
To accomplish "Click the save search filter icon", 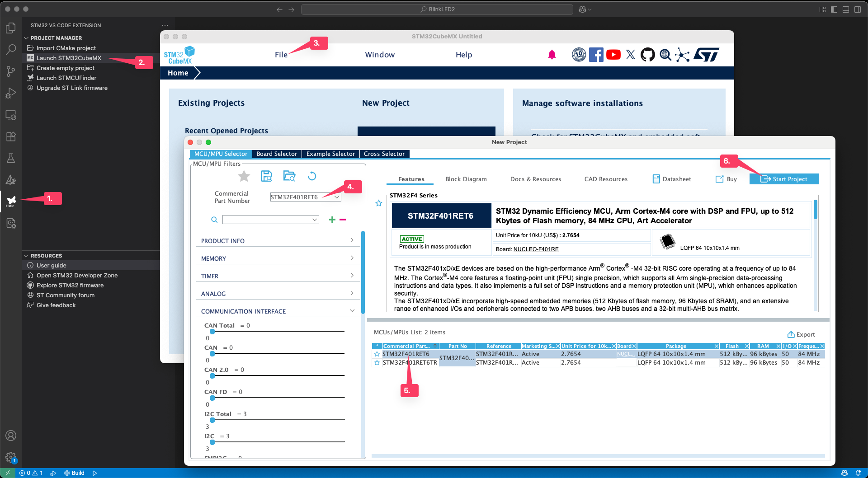I will pyautogui.click(x=267, y=176).
